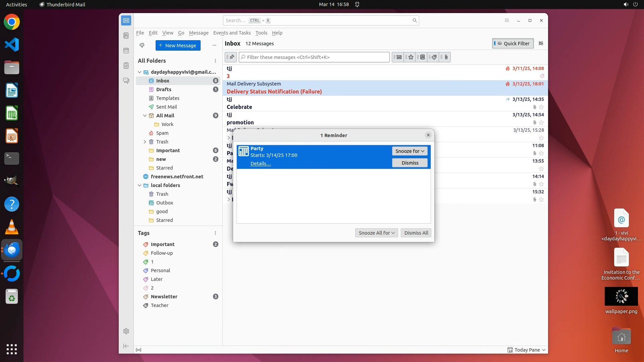The height and width of the screenshot is (362, 644).
Task: Open the Snooze for dropdown
Action: (x=410, y=151)
